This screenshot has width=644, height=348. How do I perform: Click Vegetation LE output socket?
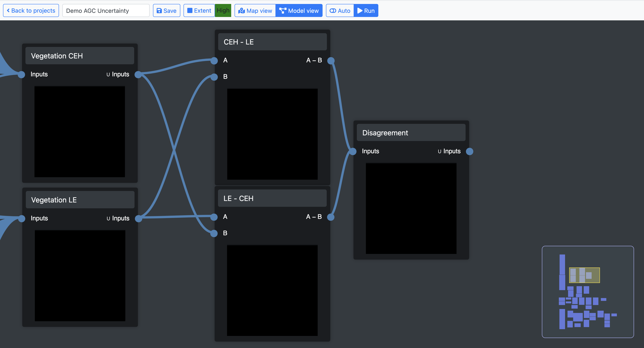coord(138,219)
